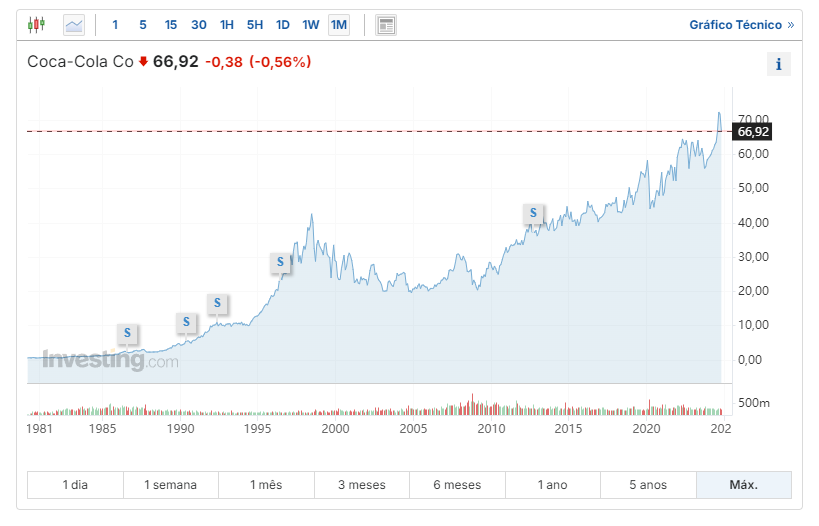This screenshot has height=526, width=819.
Task: Click the dividend marker near 1990
Action: tap(187, 322)
